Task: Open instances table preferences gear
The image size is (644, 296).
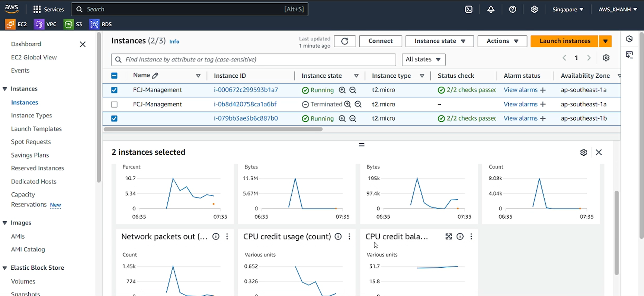Action: pos(606,58)
